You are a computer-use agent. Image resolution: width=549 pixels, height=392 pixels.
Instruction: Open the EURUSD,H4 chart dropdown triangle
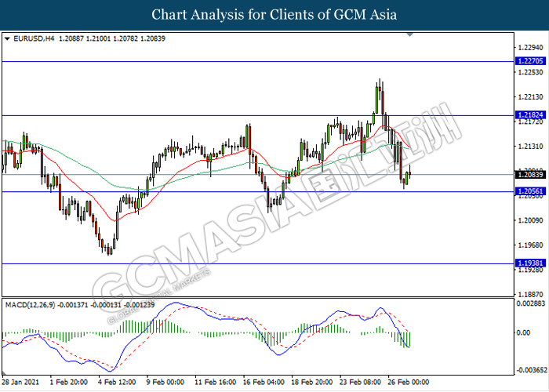pos(7,39)
